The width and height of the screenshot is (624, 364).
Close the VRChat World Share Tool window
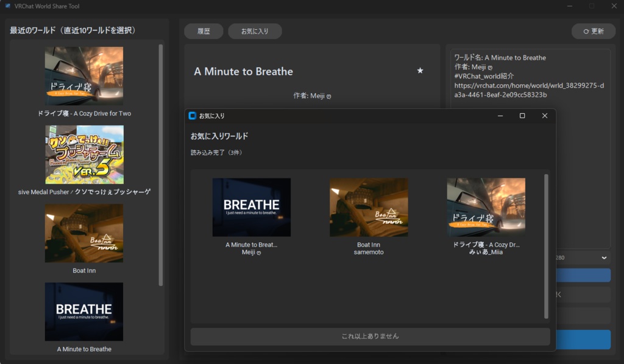point(614,6)
